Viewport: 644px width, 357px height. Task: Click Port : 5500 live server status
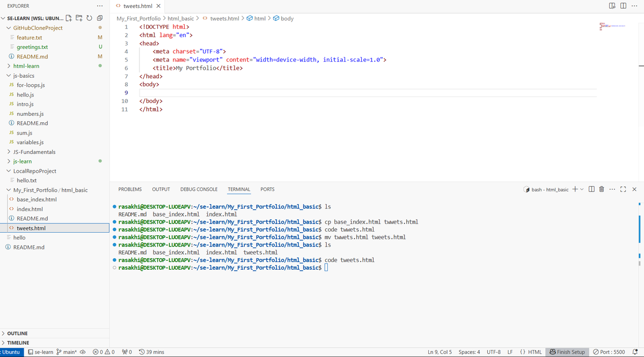[x=609, y=352]
